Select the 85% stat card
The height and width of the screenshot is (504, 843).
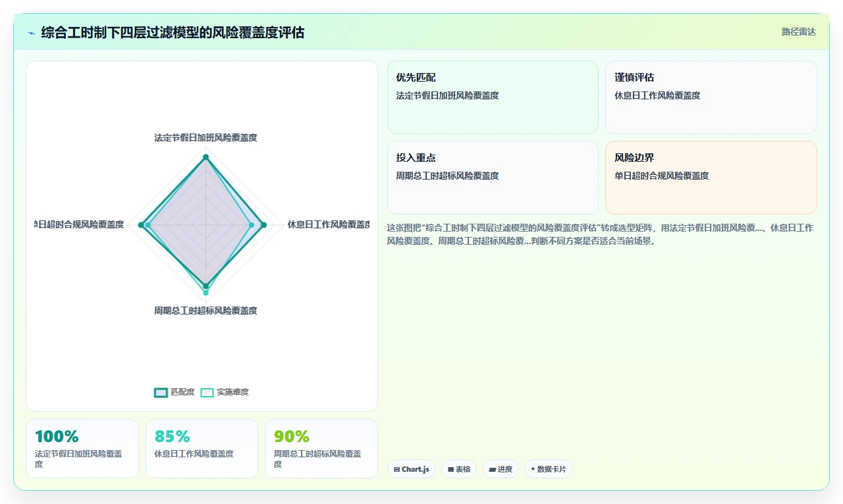(202, 448)
